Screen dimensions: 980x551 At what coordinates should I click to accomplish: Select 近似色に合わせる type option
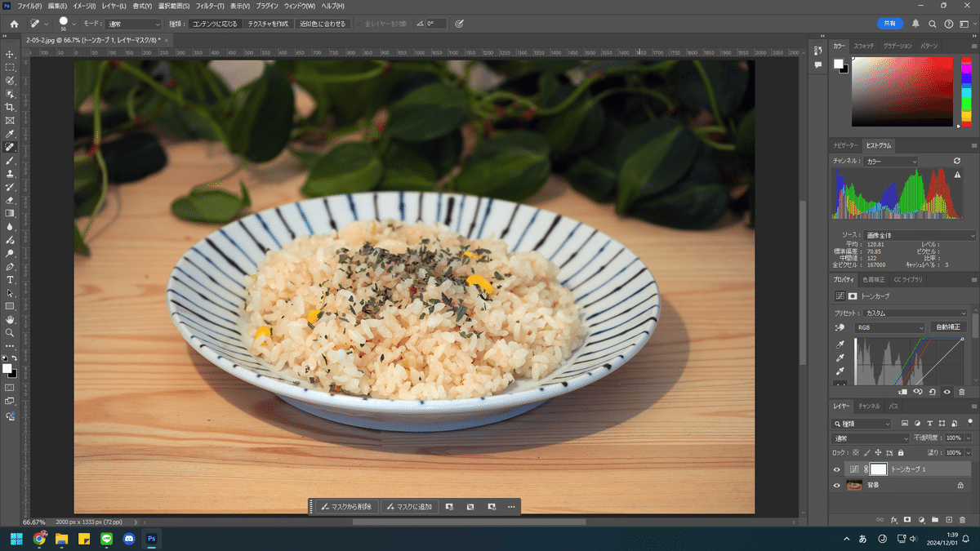coord(323,24)
